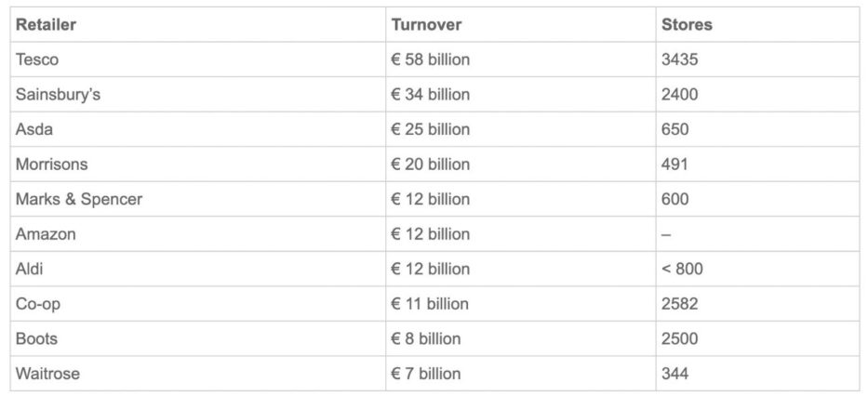This screenshot has height=396, width=868.
Task: Select the Boots retailer cell
Action: click(37, 338)
